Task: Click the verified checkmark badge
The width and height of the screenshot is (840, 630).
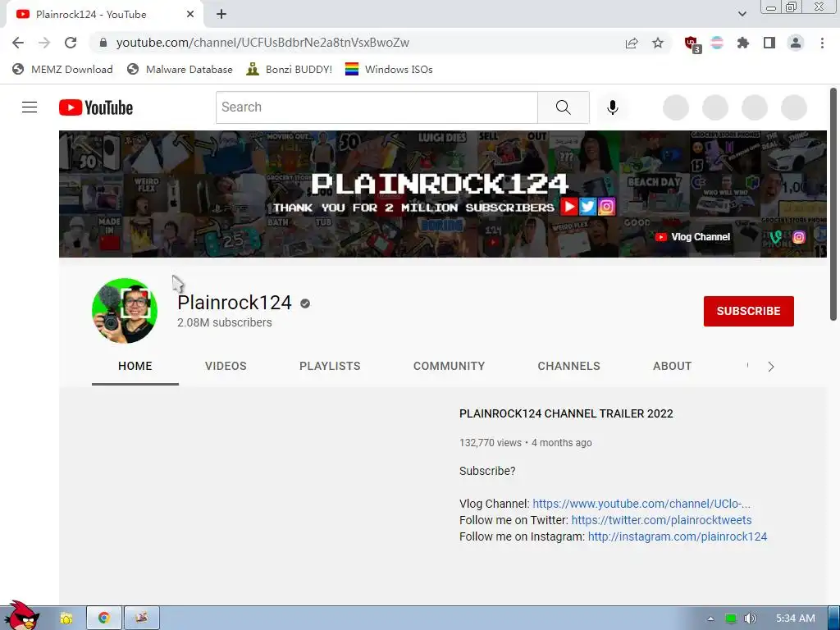Action: pos(305,304)
